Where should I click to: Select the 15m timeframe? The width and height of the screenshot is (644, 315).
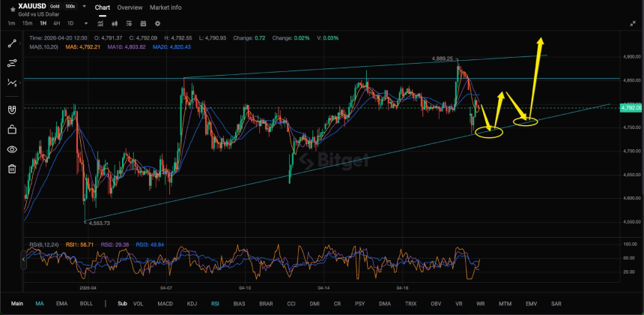point(27,23)
